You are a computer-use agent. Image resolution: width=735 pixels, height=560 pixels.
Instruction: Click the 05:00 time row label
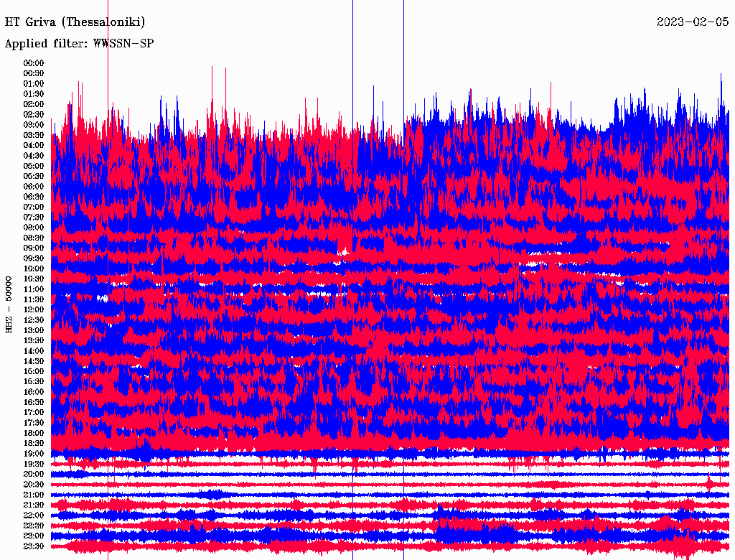coord(34,166)
